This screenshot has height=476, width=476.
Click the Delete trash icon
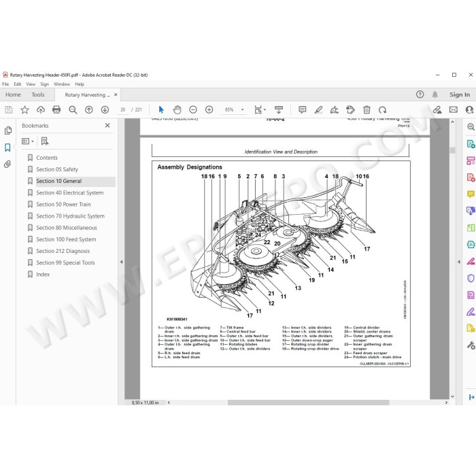[x=367, y=109]
